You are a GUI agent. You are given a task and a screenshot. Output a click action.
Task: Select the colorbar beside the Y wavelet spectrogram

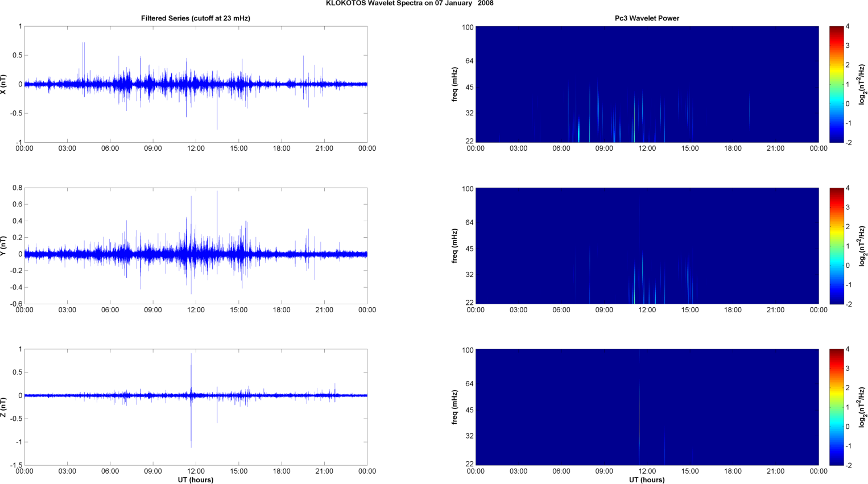(836, 246)
